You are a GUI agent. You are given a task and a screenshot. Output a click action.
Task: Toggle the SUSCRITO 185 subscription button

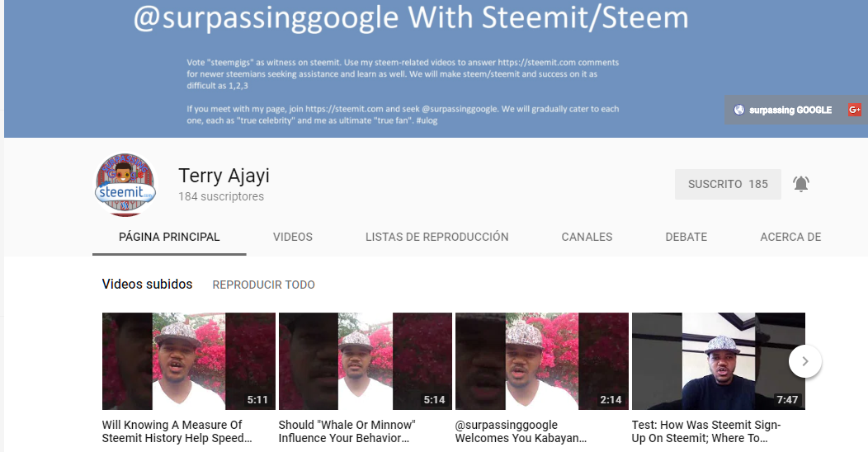pos(728,184)
